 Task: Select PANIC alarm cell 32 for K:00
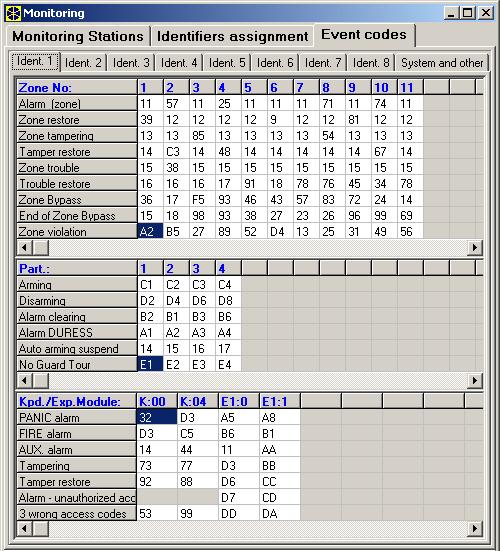tap(157, 417)
